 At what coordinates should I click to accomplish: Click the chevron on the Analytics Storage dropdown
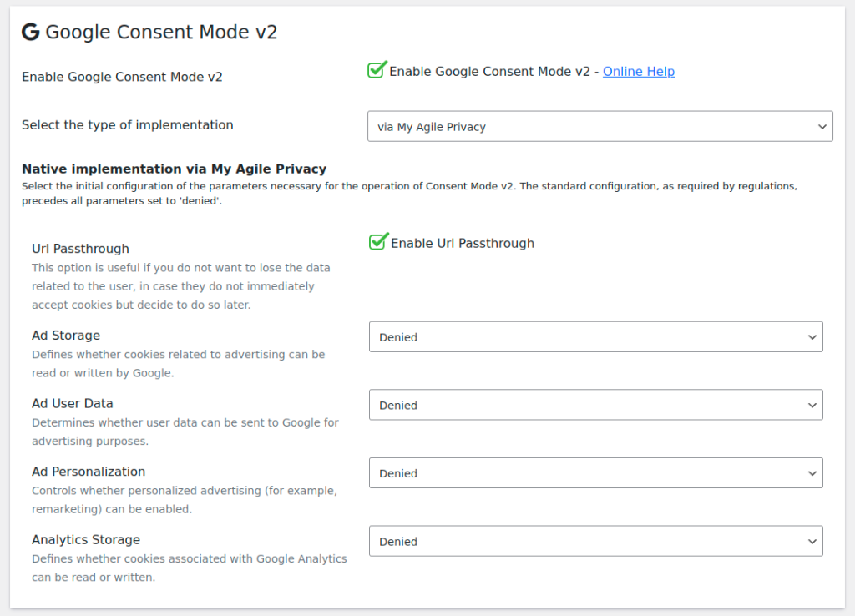[x=811, y=541]
